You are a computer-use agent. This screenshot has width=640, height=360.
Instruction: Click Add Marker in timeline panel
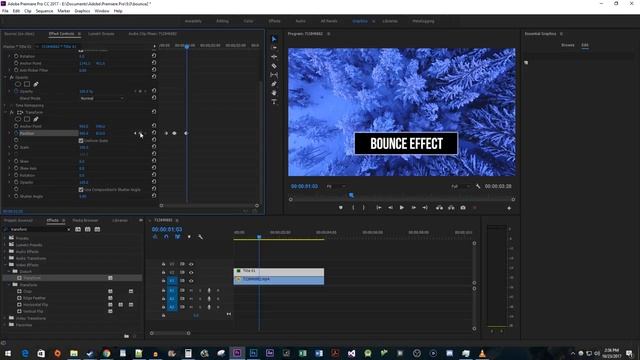coord(189,237)
